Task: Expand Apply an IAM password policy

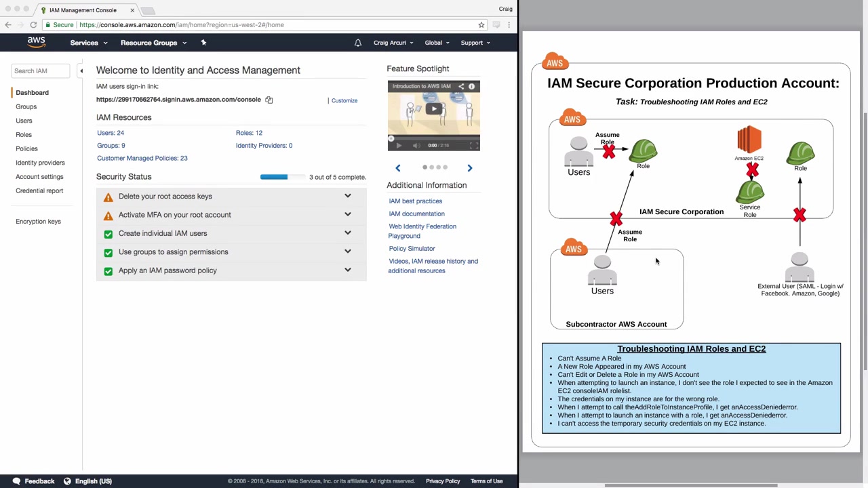Action: pos(347,270)
